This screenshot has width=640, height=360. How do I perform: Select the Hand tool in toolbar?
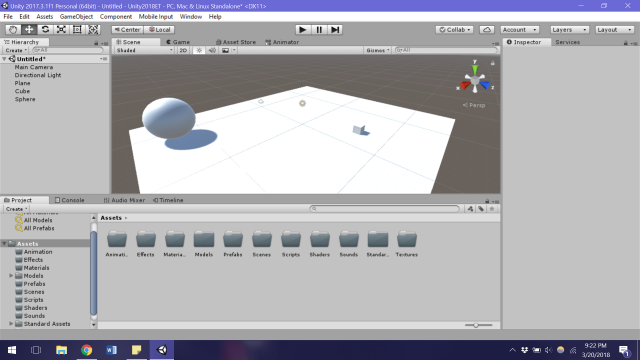[13, 30]
